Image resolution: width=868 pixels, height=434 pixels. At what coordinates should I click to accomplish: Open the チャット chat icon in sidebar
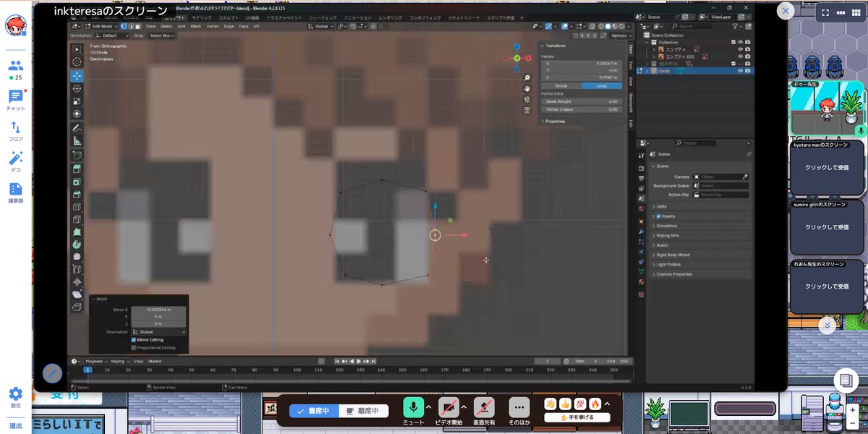15,99
